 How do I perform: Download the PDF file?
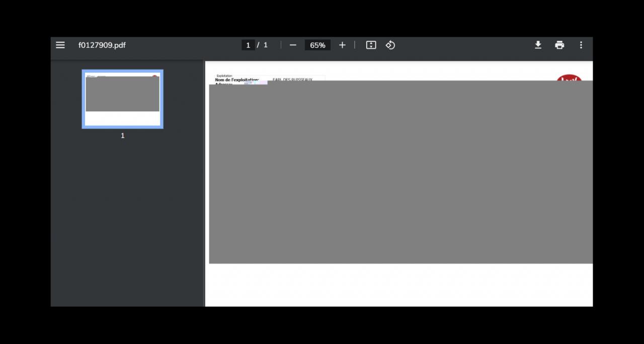(x=538, y=45)
